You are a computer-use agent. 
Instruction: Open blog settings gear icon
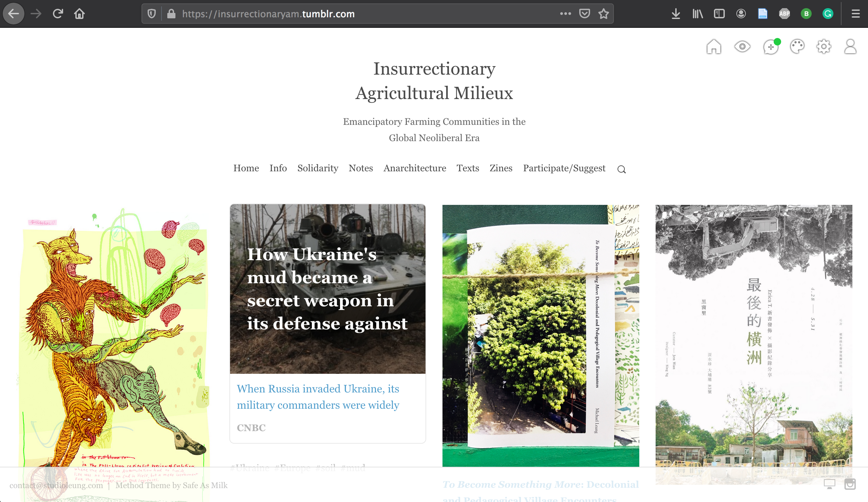[x=824, y=46]
